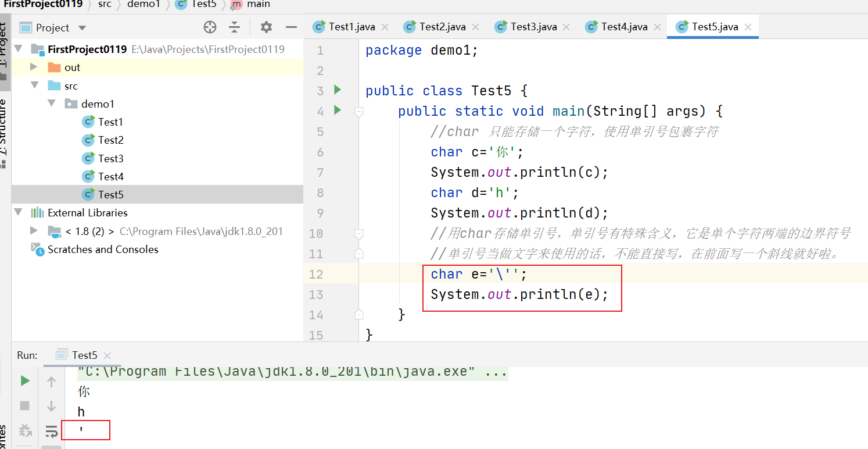
Task: Close the Test1.java tab
Action: [x=386, y=27]
